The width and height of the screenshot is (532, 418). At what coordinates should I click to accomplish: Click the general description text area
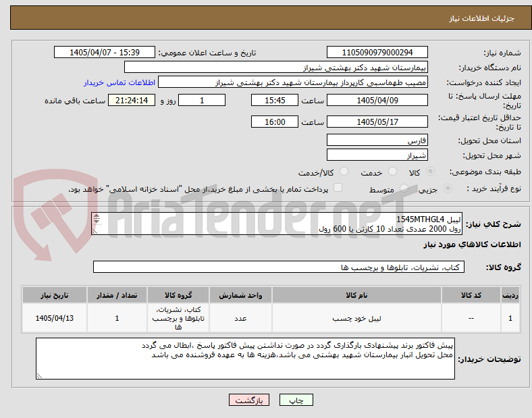pos(277,224)
